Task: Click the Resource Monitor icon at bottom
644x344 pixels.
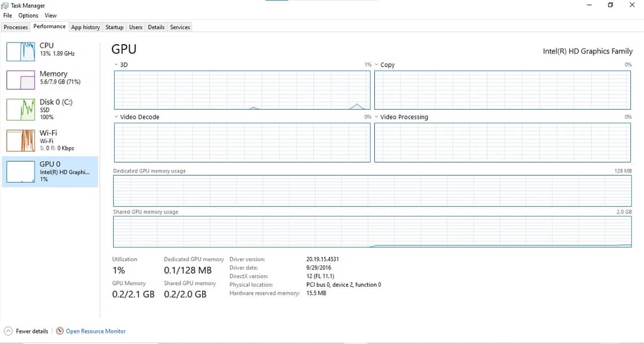Action: coord(60,331)
